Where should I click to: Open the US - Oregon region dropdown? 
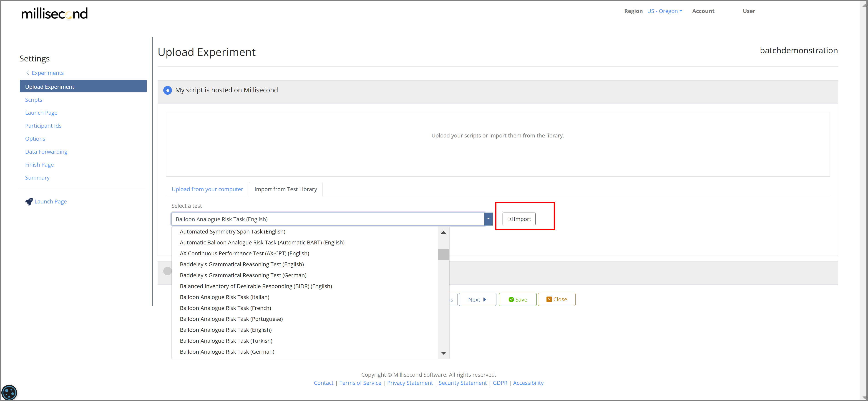coord(664,11)
